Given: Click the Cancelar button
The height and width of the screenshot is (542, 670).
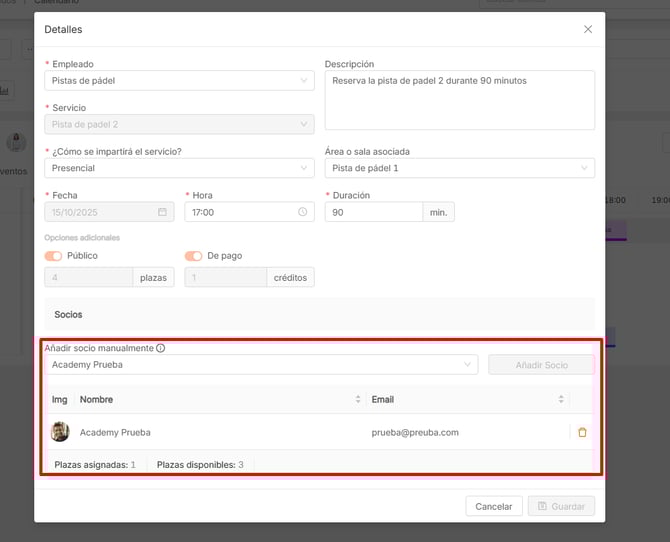Looking at the screenshot, I should [494, 506].
